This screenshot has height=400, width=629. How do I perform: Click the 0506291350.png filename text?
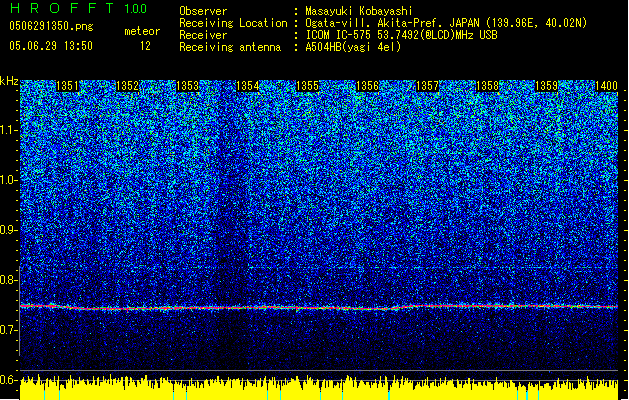pyautogui.click(x=51, y=26)
